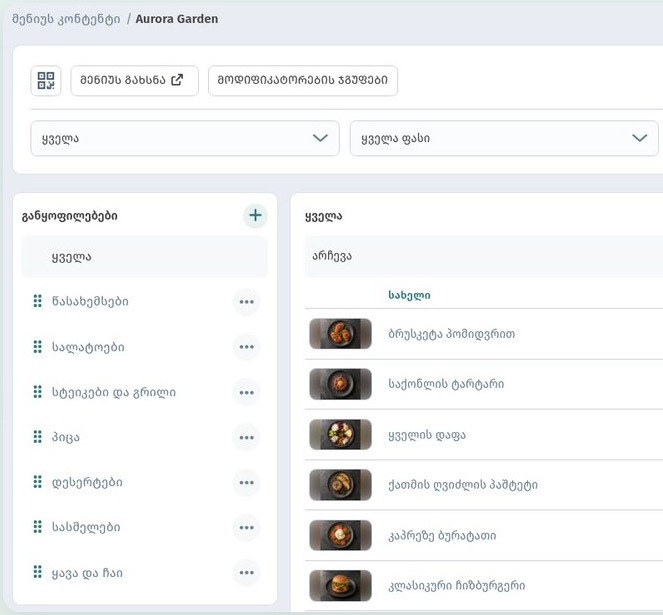Click the Aurora Garden breadcrumb
Image resolution: width=663 pixels, height=615 pixels.
click(177, 19)
